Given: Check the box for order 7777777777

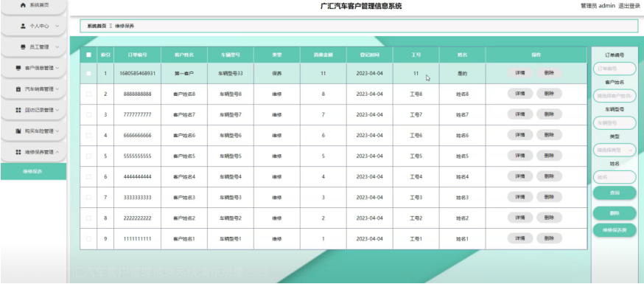Looking at the screenshot, I should 88,114.
